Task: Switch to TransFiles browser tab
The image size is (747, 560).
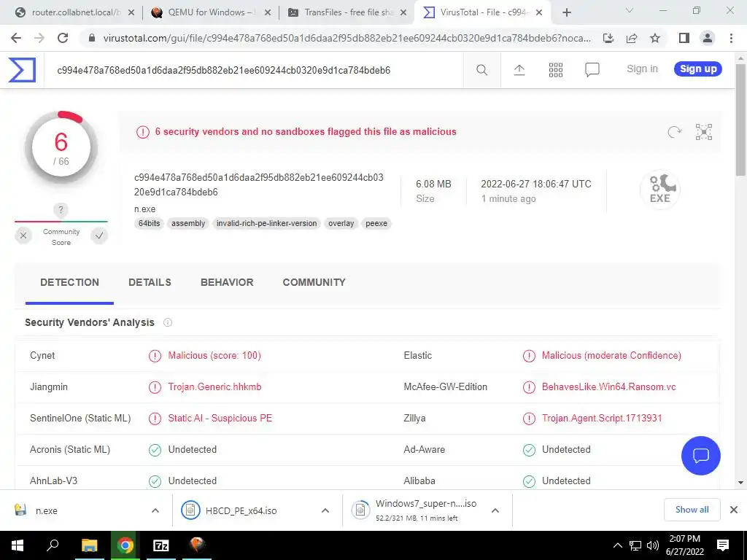Action: pyautogui.click(x=348, y=12)
